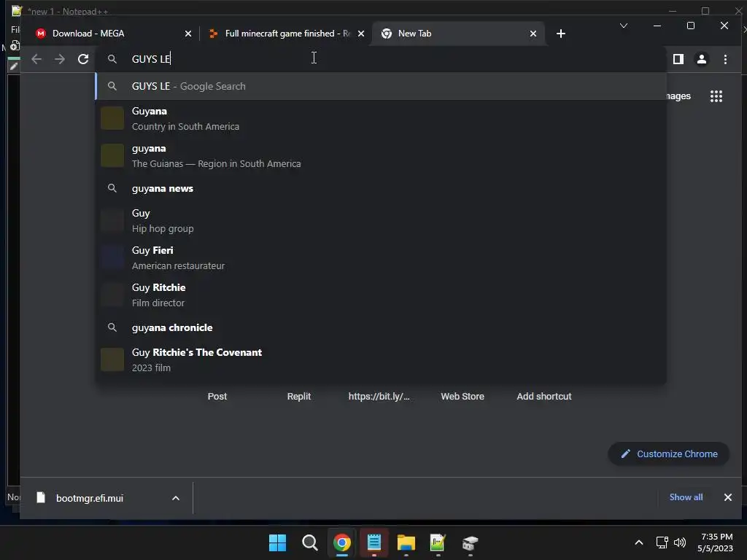The height and width of the screenshot is (560, 747).
Task: Click the last gray taskbar app icon
Action: (471, 542)
